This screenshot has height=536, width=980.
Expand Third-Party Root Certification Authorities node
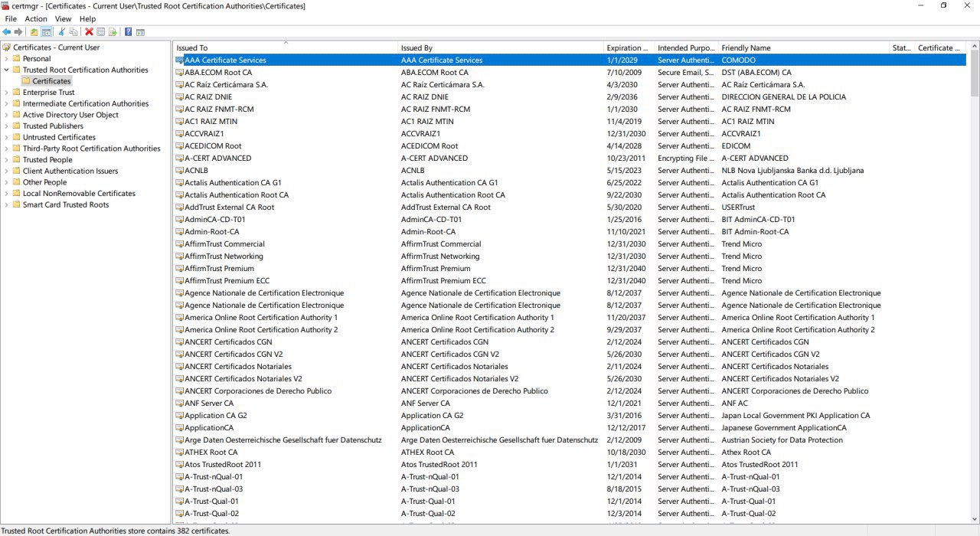pos(7,149)
